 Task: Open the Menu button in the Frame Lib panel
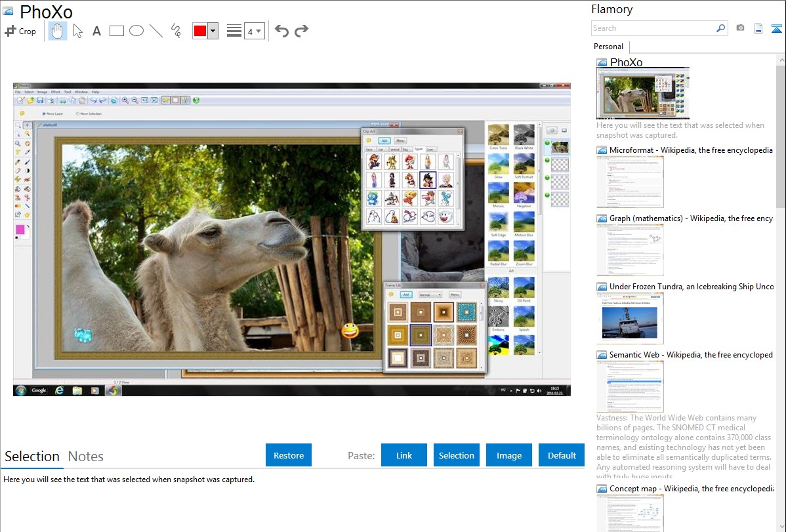(x=455, y=295)
